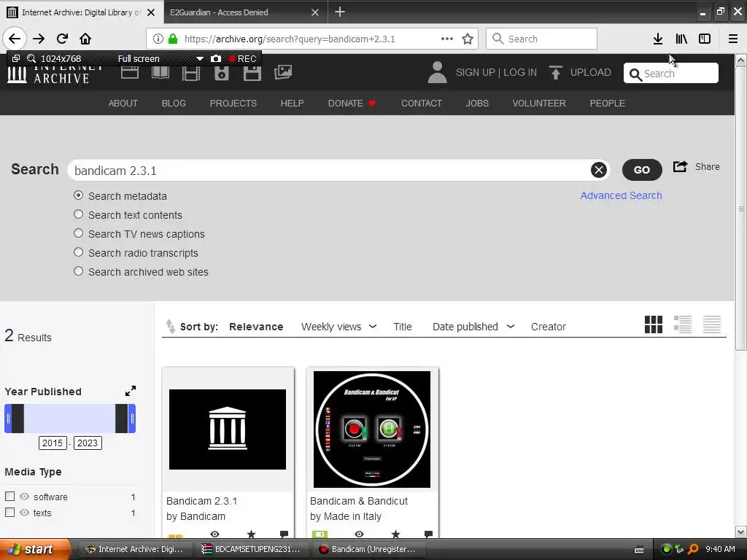Click the Upload arrow icon
The height and width of the screenshot is (560, 747).
coord(555,72)
